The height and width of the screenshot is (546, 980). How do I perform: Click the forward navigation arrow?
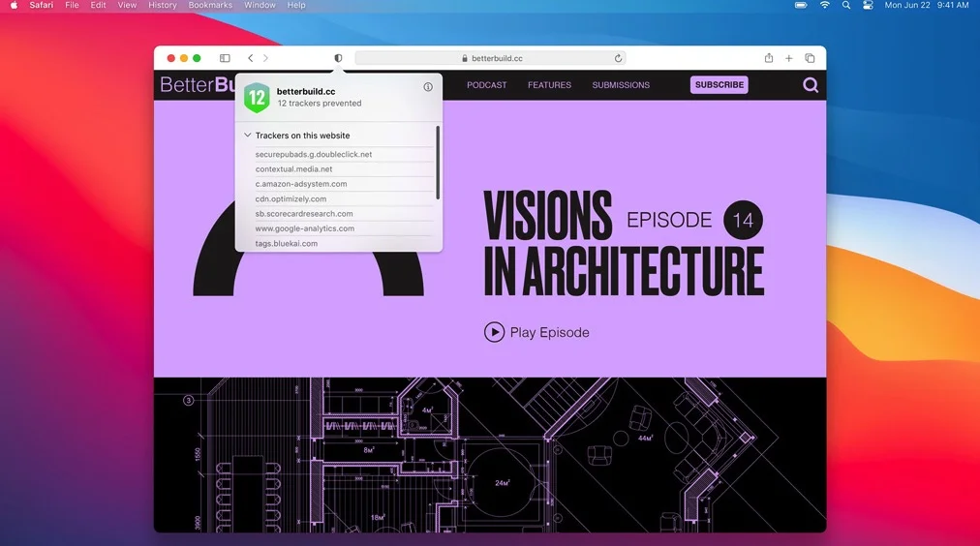(x=266, y=58)
